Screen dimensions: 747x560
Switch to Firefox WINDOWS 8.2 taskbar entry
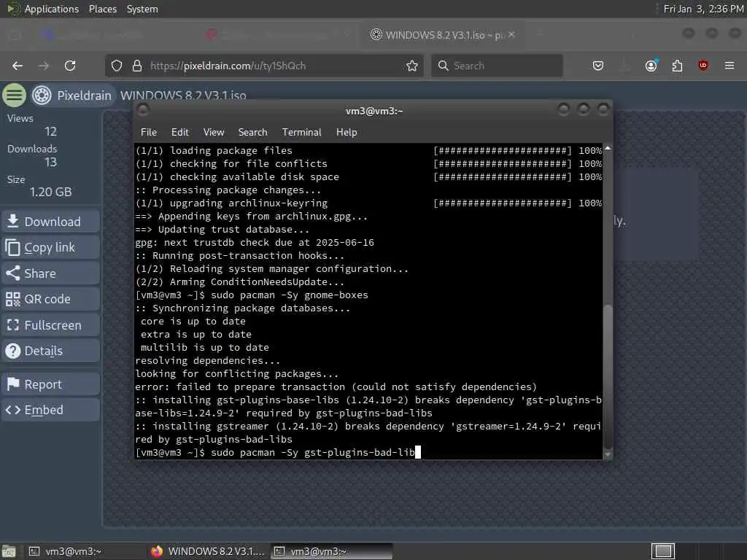pos(207,551)
